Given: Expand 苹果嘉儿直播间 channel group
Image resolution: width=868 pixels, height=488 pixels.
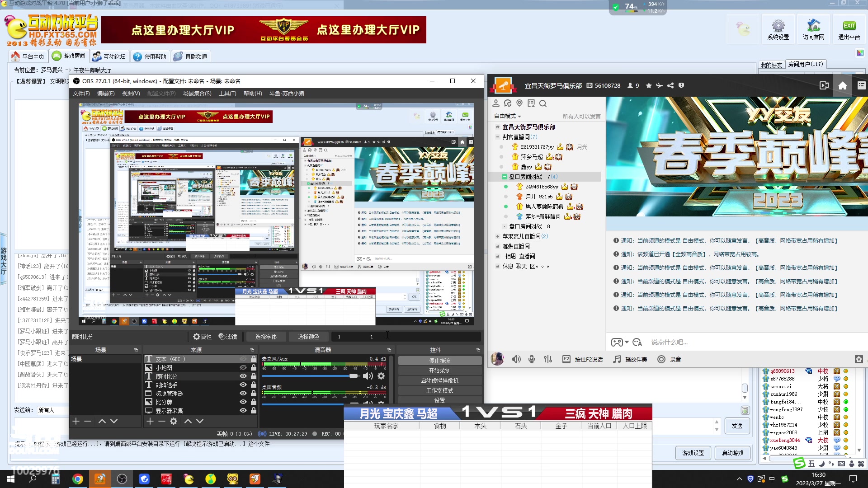Looking at the screenshot, I should pos(498,236).
